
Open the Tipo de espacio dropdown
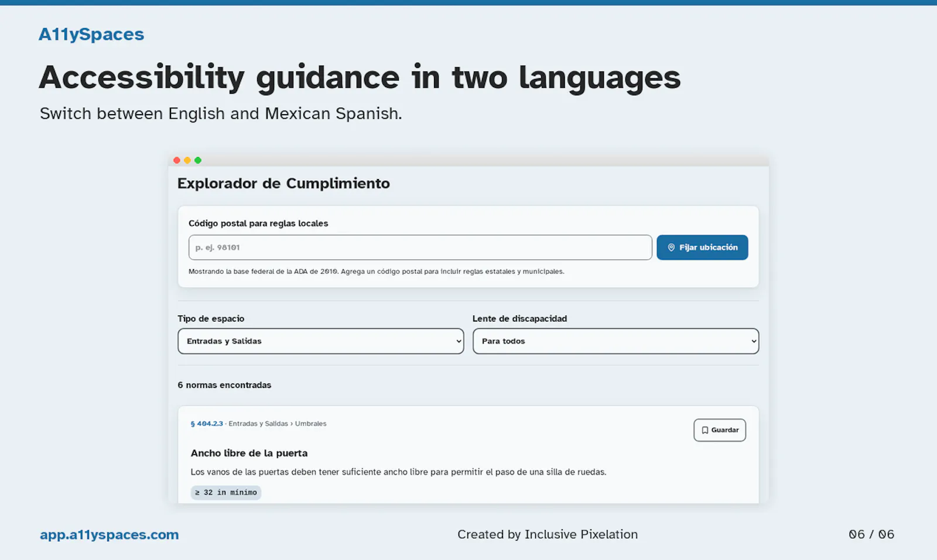(321, 341)
